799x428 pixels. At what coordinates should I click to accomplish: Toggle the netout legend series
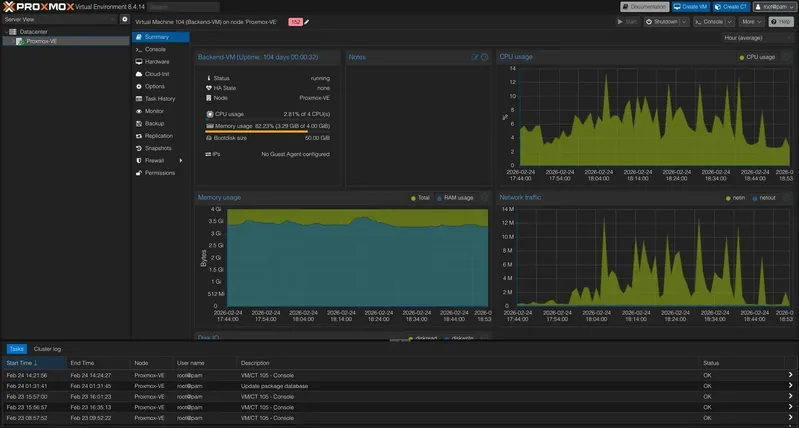tap(764, 198)
